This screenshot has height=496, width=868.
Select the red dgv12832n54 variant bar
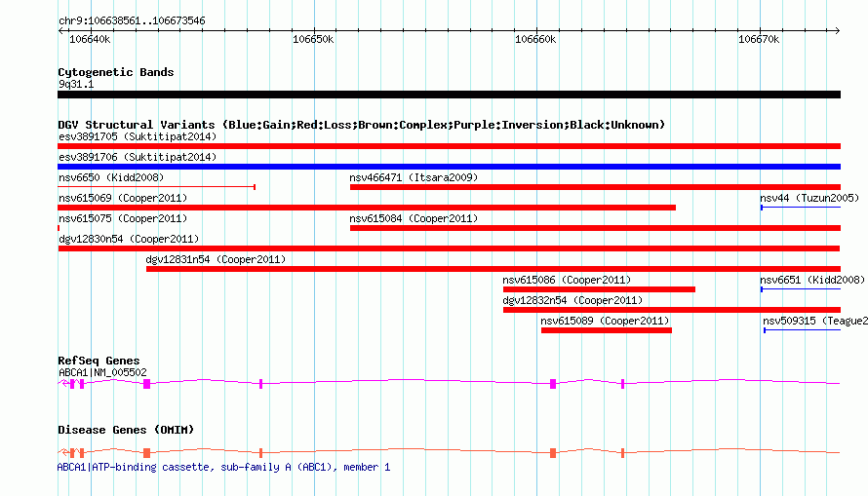[x=672, y=310]
